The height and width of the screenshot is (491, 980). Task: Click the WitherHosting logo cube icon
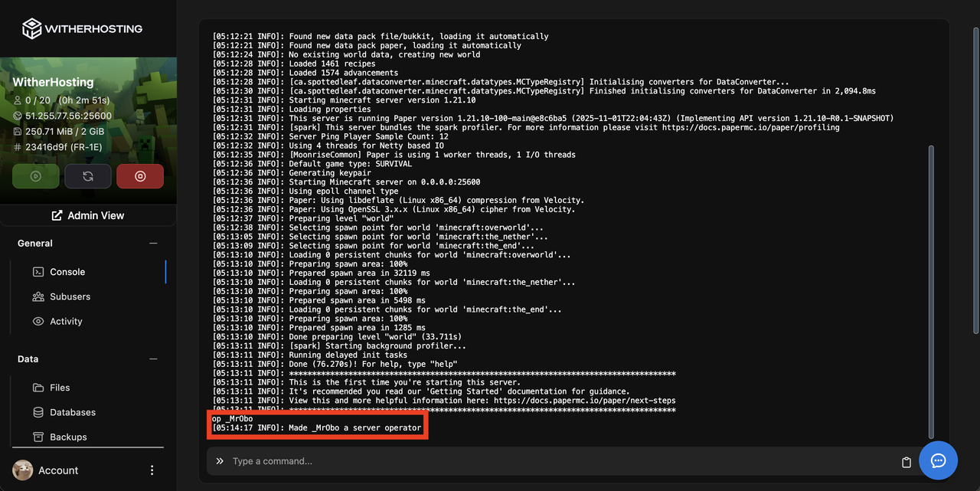tap(31, 28)
